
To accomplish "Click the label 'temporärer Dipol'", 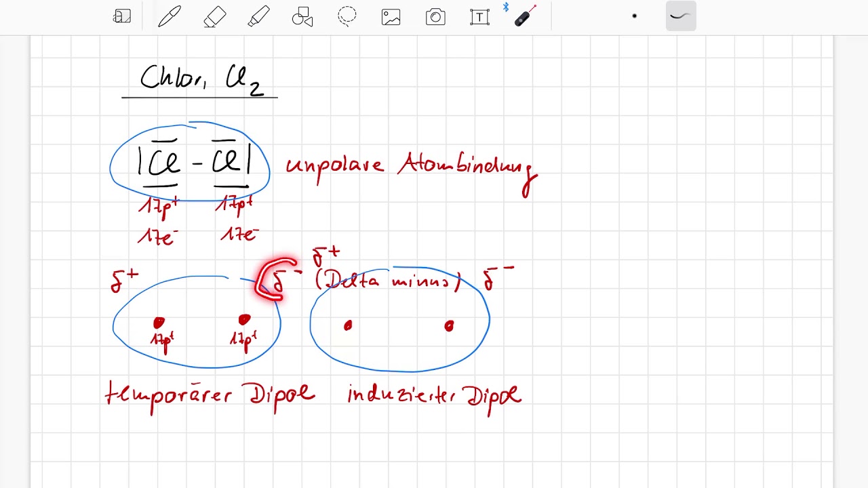I will [210, 396].
